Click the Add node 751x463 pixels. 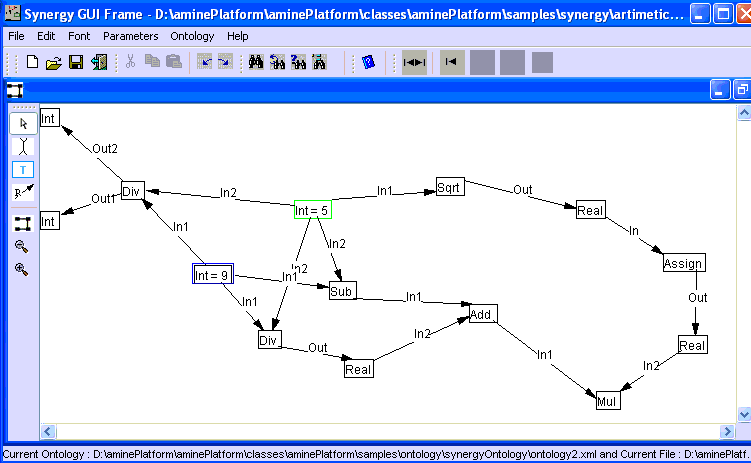[x=483, y=314]
